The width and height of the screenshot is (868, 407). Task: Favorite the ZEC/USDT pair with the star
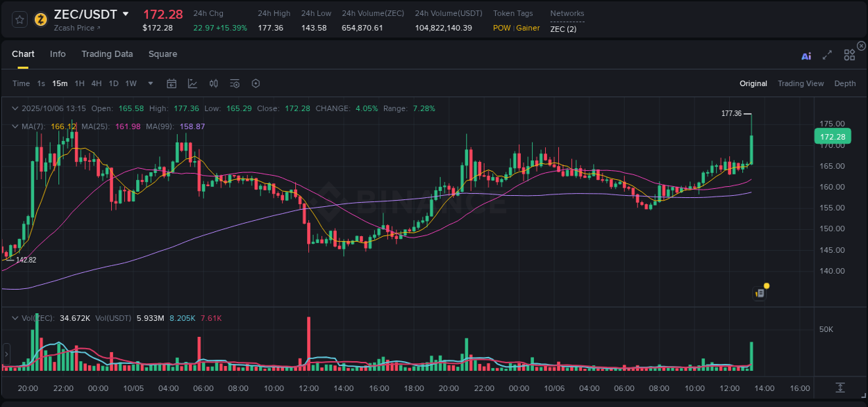19,19
